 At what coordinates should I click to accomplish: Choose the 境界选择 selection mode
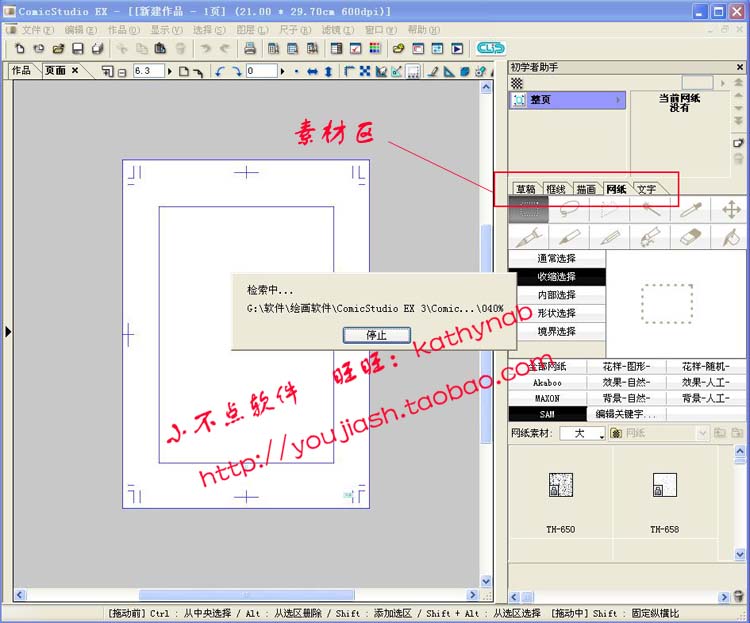click(x=557, y=331)
